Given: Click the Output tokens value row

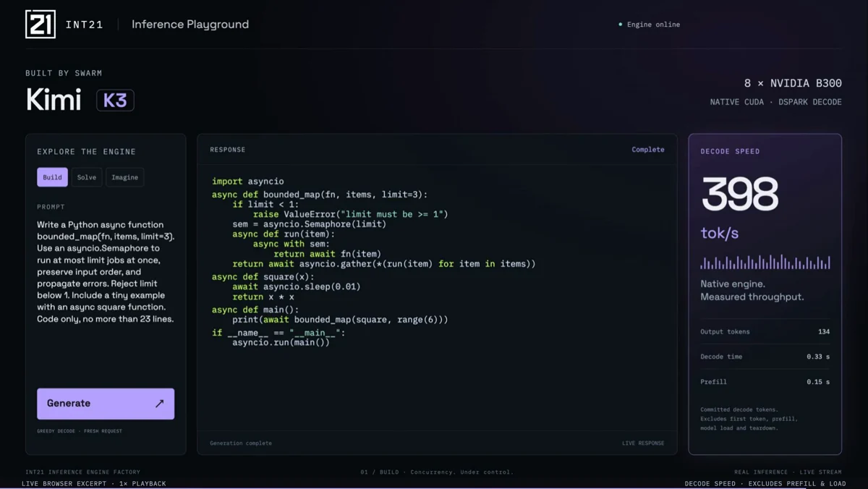Looking at the screenshot, I should (765, 332).
